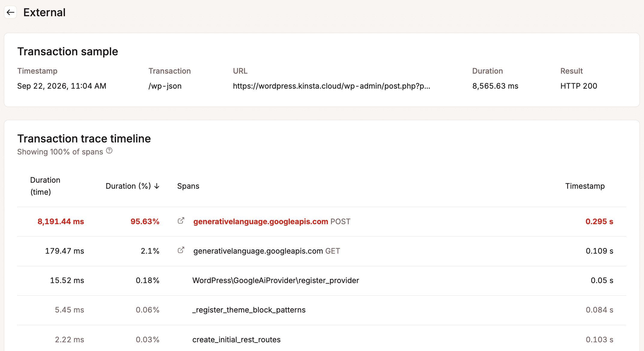Click the 8,191.44 ms duration value
Viewport: 644px width, 351px height.
click(61, 221)
